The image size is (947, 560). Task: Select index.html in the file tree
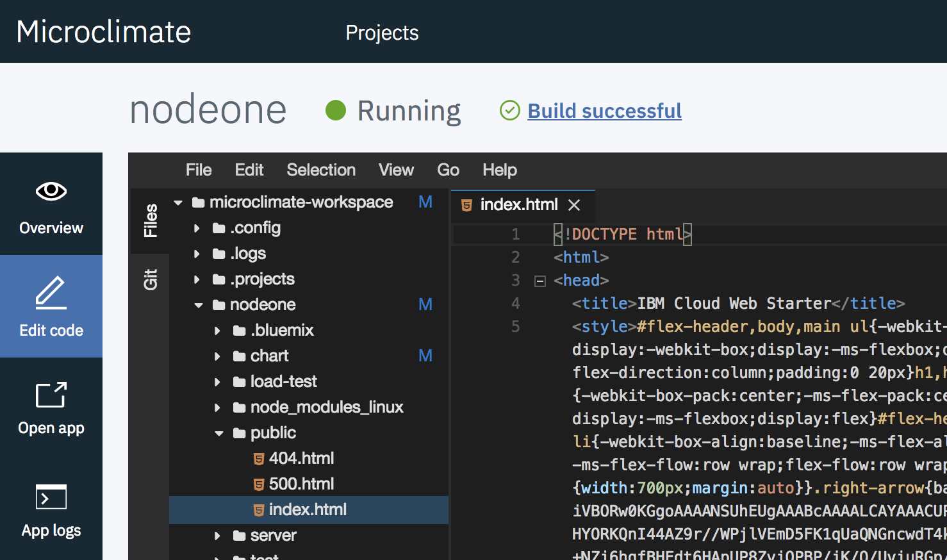tap(308, 509)
